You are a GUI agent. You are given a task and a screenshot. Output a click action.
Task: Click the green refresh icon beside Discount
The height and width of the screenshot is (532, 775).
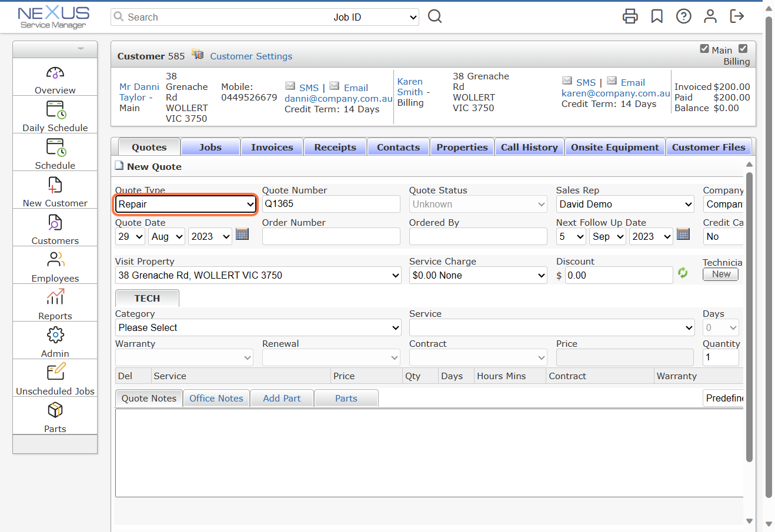click(x=683, y=273)
